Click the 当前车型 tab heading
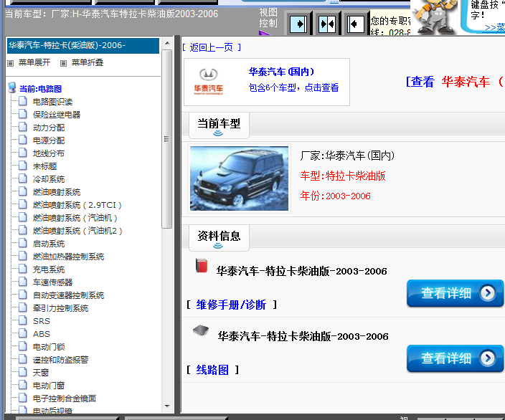 click(x=219, y=123)
